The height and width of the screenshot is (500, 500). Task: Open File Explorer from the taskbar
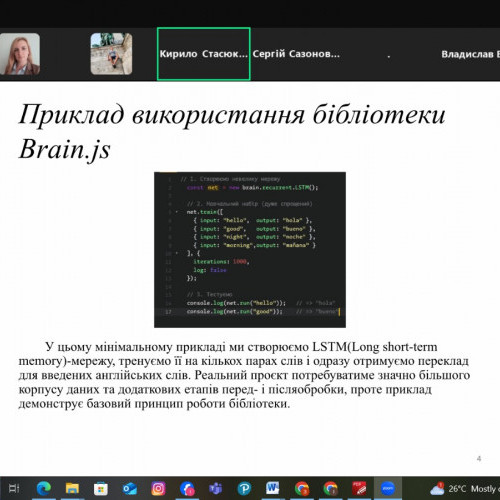pos(72,489)
